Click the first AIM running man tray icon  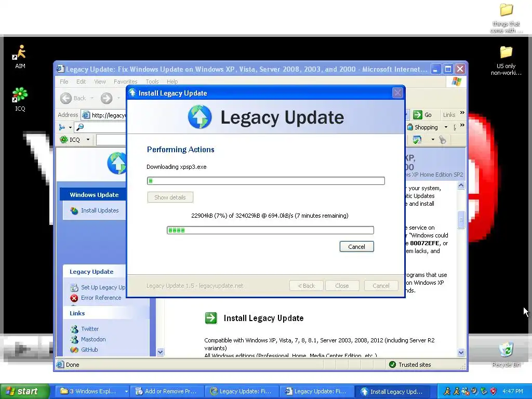pos(447,391)
